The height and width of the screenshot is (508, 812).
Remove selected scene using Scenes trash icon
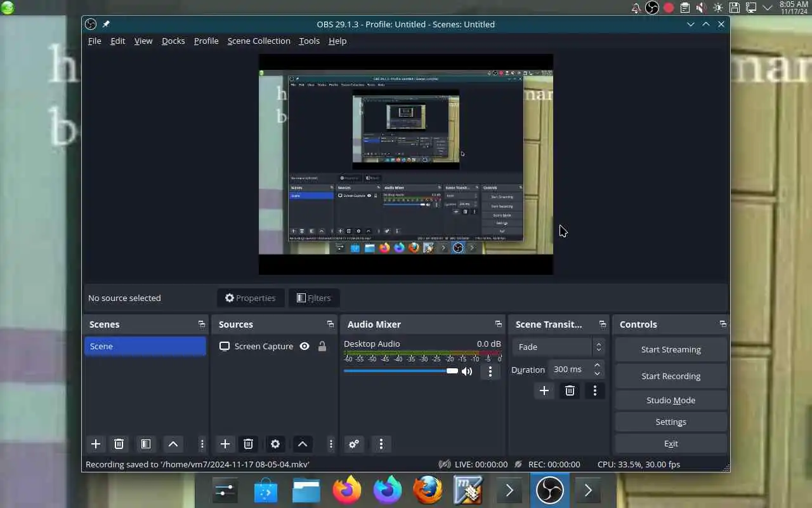119,444
